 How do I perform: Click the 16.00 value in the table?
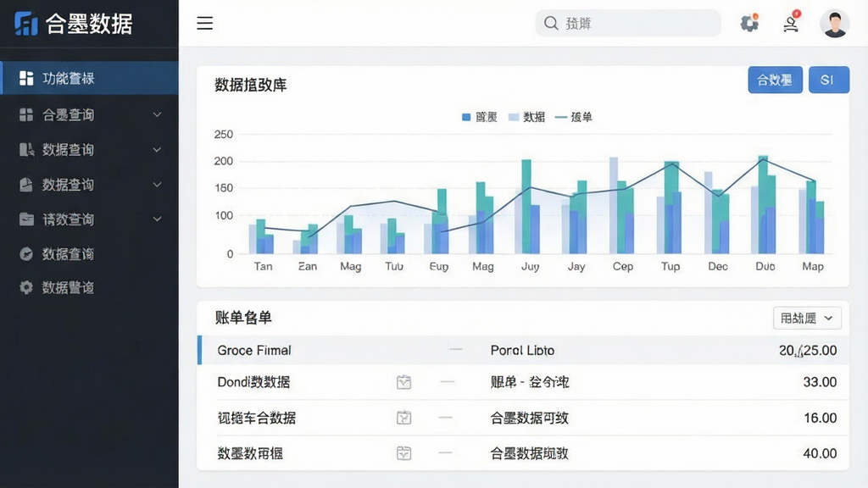[x=820, y=418]
